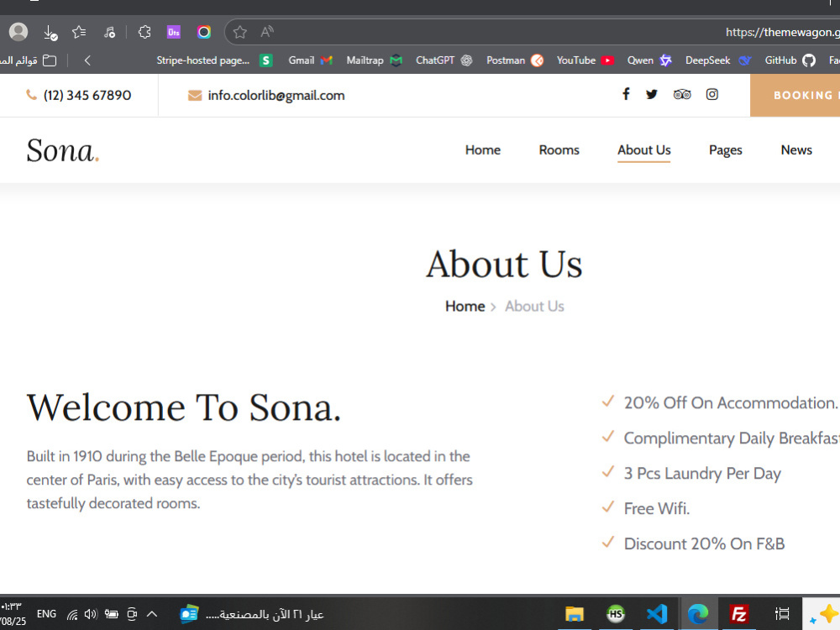
Task: Open the Extensions puzzle icon
Action: point(144,32)
